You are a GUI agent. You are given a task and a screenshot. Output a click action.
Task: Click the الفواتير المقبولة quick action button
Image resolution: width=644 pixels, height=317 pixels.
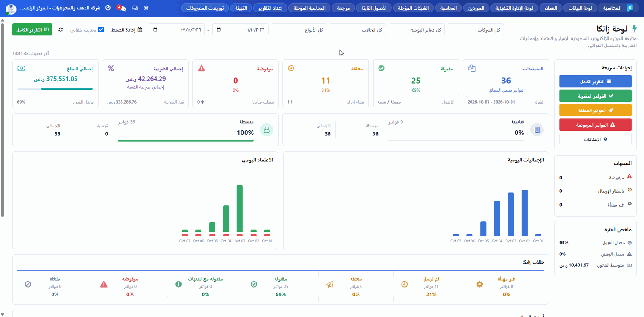tap(595, 96)
